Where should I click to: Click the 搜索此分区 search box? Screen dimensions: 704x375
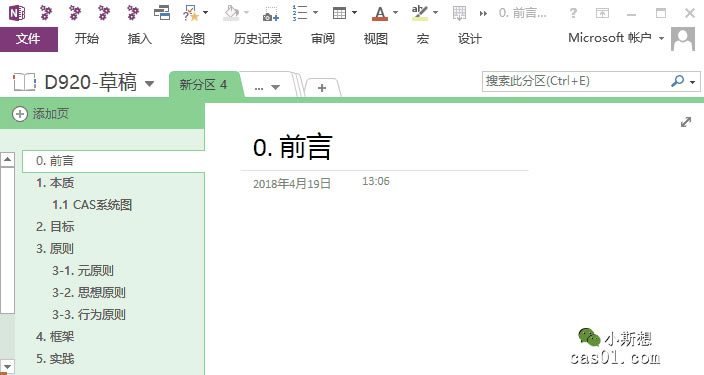pos(576,81)
